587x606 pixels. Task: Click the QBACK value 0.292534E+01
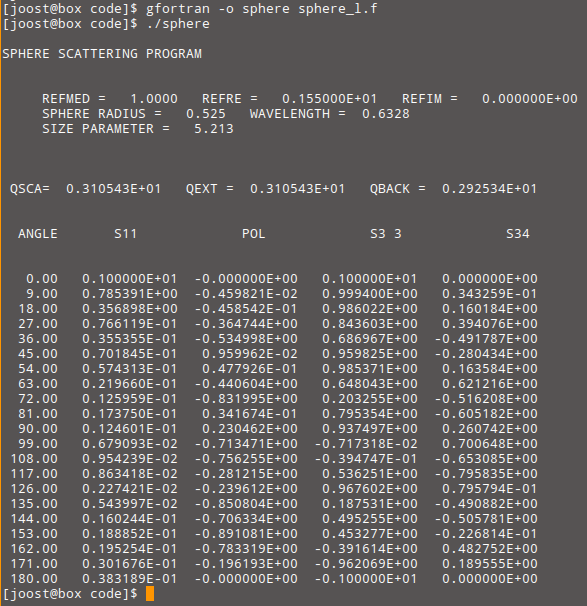pos(489,189)
